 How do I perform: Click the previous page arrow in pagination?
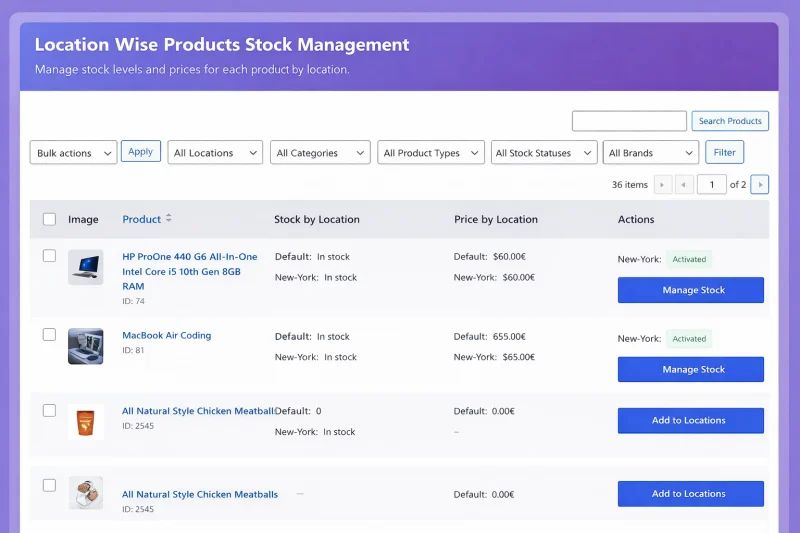pyautogui.click(x=684, y=185)
